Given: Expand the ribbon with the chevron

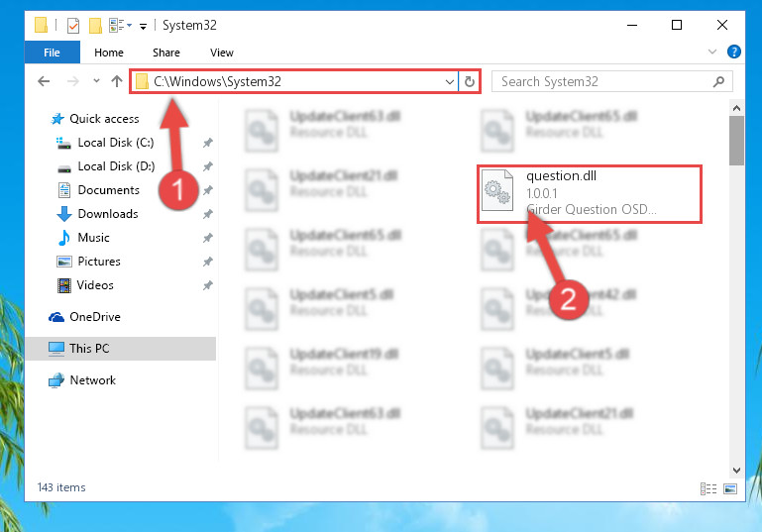Looking at the screenshot, I should point(712,52).
